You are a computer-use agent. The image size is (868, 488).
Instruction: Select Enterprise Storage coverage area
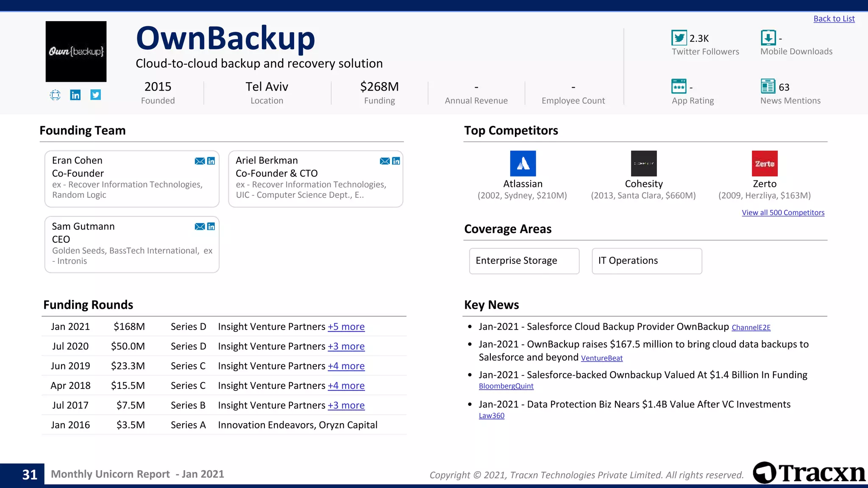coord(524,261)
